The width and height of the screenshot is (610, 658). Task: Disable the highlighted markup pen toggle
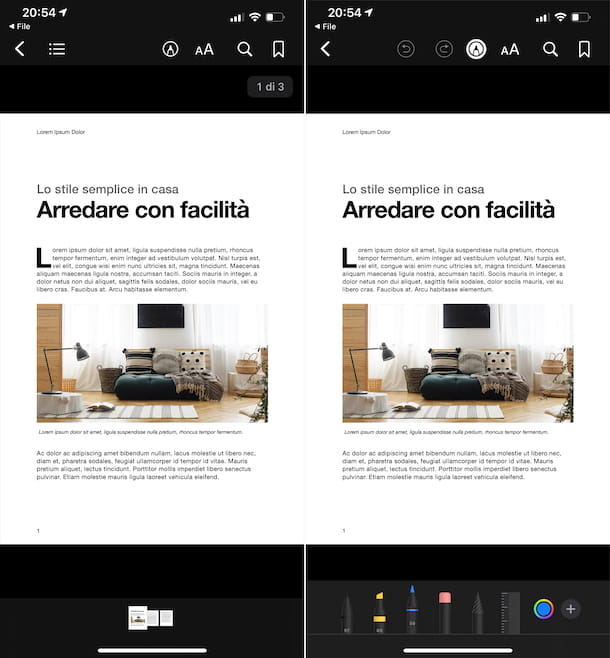(476, 49)
